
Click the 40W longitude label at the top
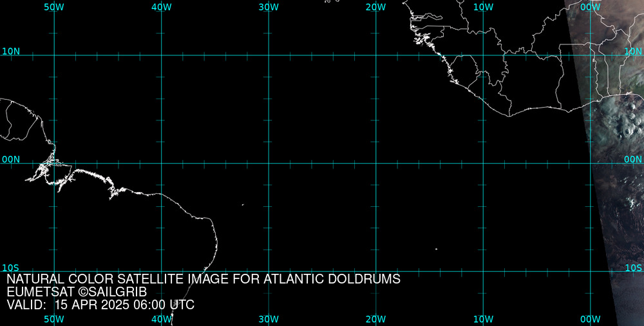click(x=162, y=7)
